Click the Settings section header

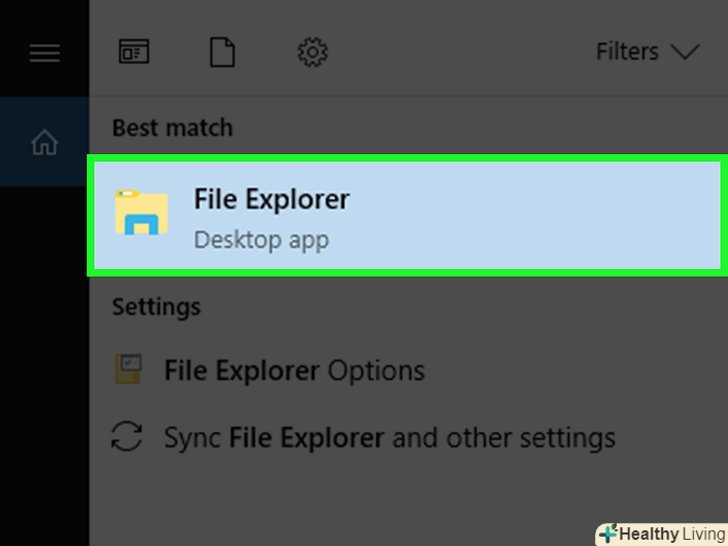pos(156,306)
